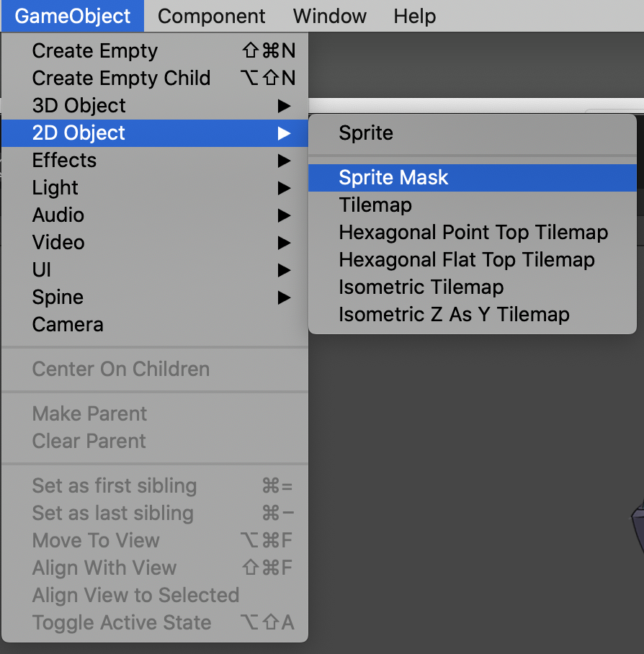Select Hexagonal Point Top Tilemap
The image size is (644, 654).
(x=473, y=233)
